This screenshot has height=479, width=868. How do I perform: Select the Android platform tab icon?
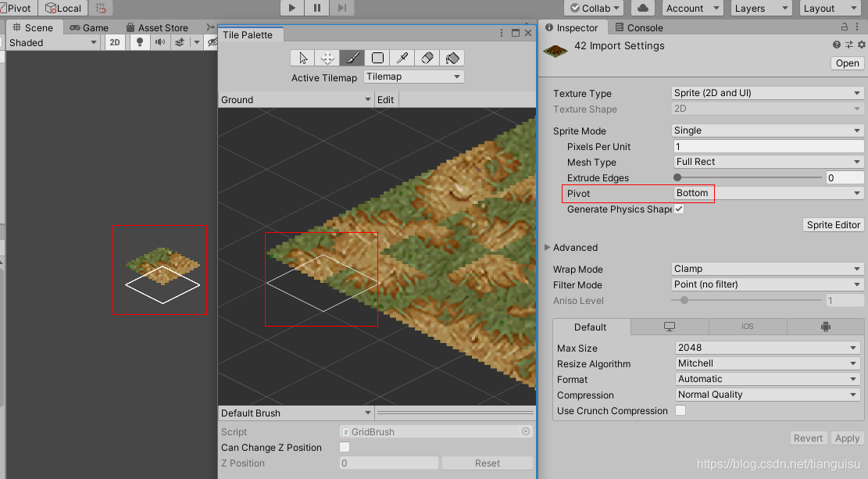coord(825,327)
